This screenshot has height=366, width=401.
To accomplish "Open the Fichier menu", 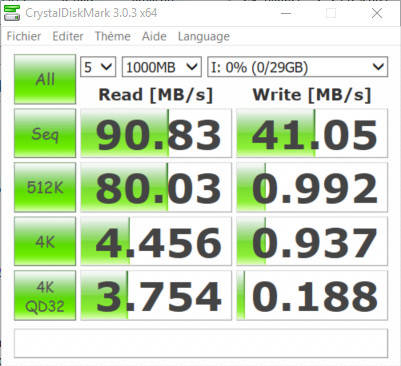I will pos(24,36).
